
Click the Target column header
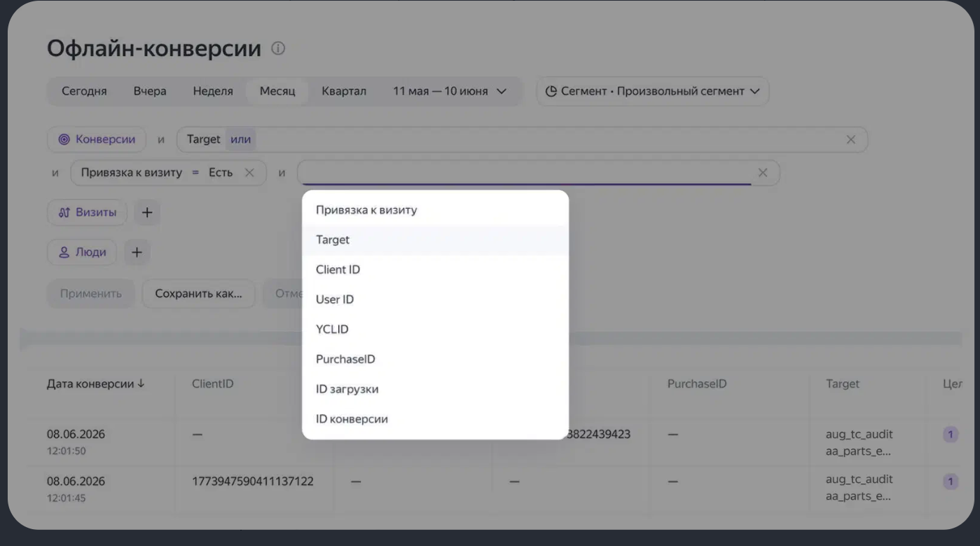point(843,384)
